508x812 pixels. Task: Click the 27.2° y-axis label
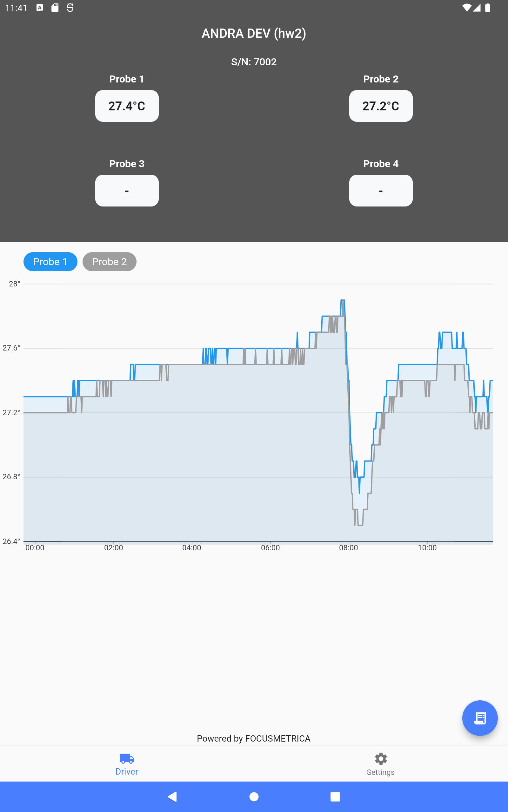11,412
